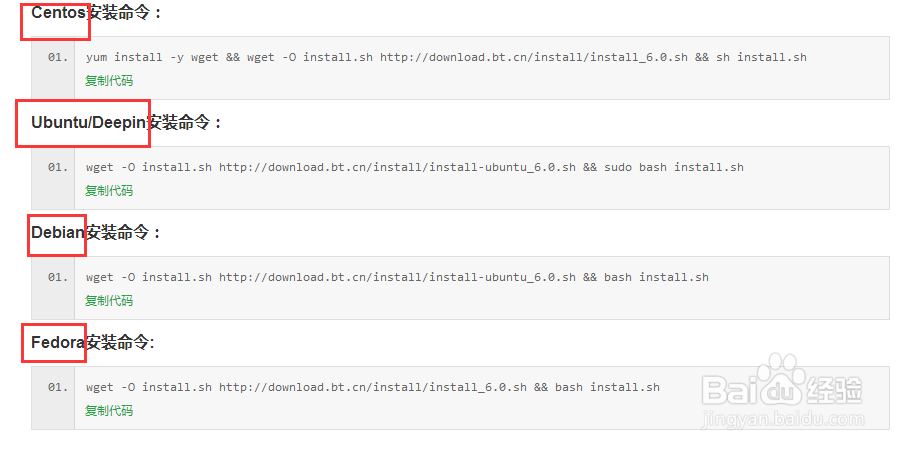Viewport: 914px width, 450px height.
Task: Click the jingyan.baidu.com watermark text
Action: (783, 420)
